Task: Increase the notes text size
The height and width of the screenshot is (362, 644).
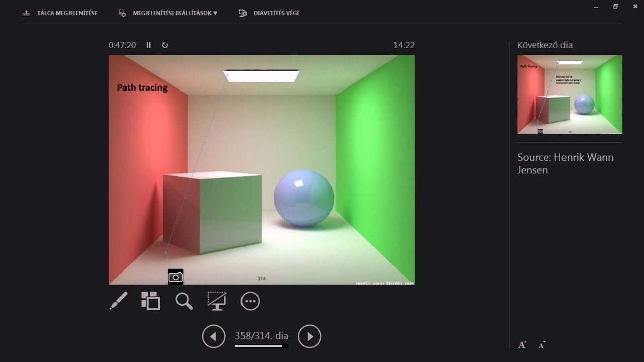Action: coord(522,345)
